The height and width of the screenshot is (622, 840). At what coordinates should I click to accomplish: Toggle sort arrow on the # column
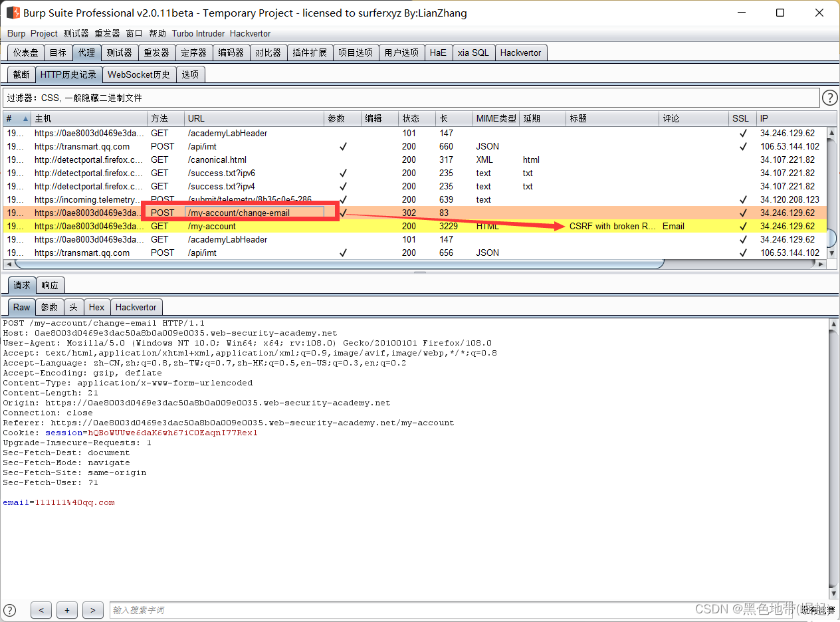coord(26,118)
